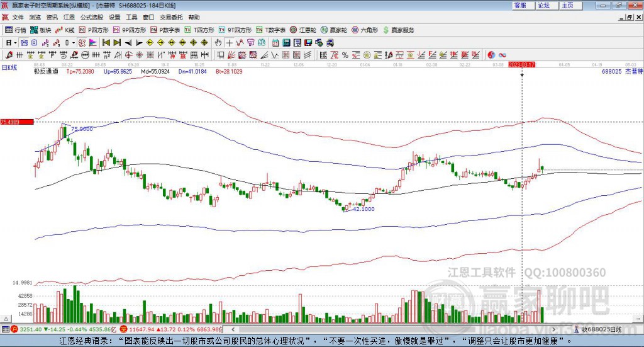Open the 窗口 menu
This screenshot has height=347, width=644.
[x=148, y=17]
